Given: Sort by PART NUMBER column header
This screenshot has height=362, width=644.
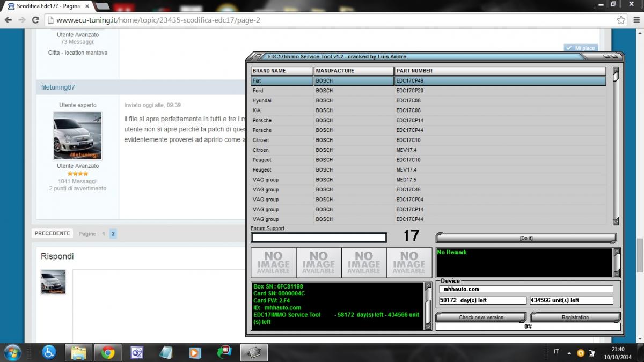Looking at the screenshot, I should (x=500, y=71).
